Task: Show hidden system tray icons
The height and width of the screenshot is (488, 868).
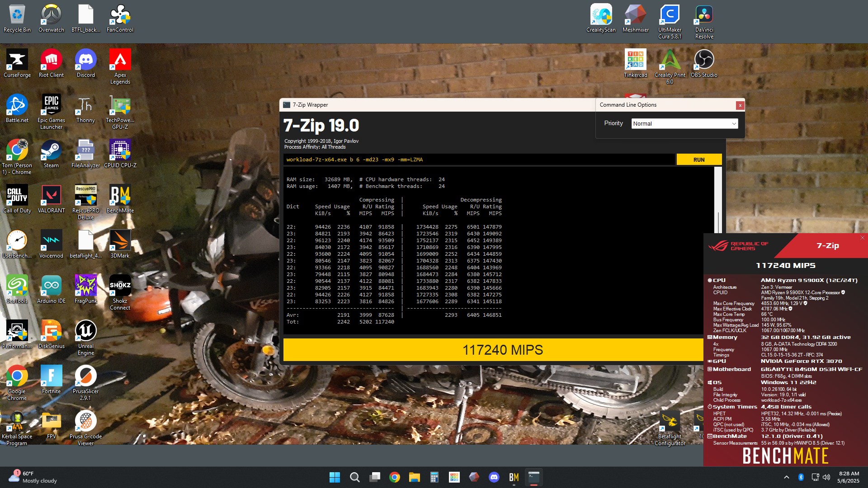Action: point(787,477)
